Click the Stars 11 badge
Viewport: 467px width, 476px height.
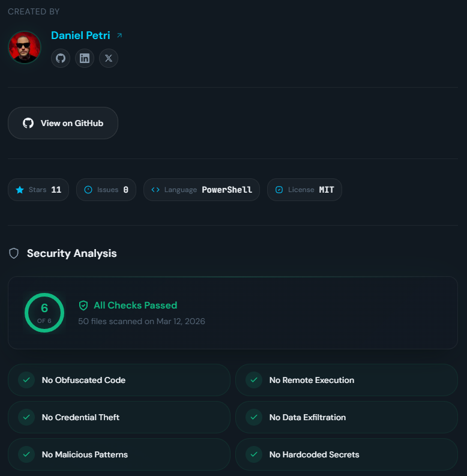pyautogui.click(x=38, y=190)
